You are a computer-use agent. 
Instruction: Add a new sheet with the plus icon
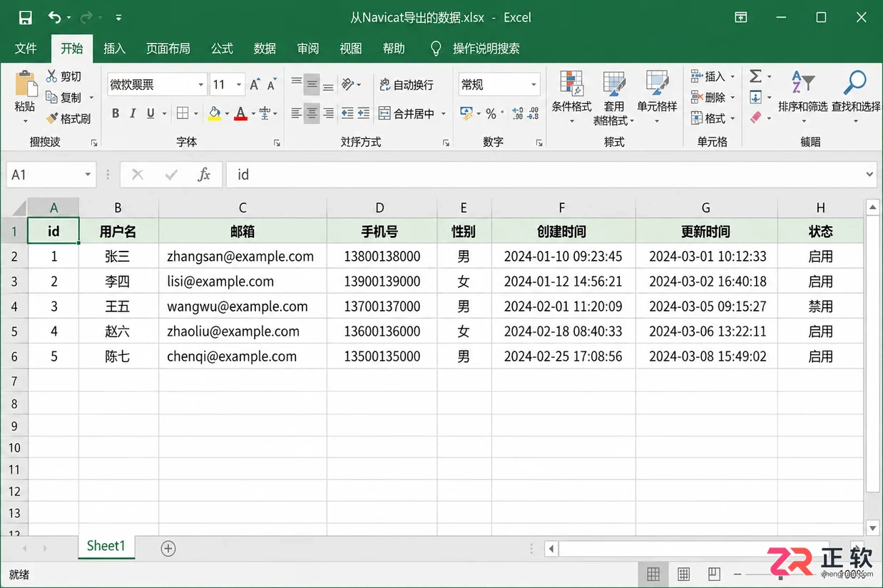click(x=168, y=548)
